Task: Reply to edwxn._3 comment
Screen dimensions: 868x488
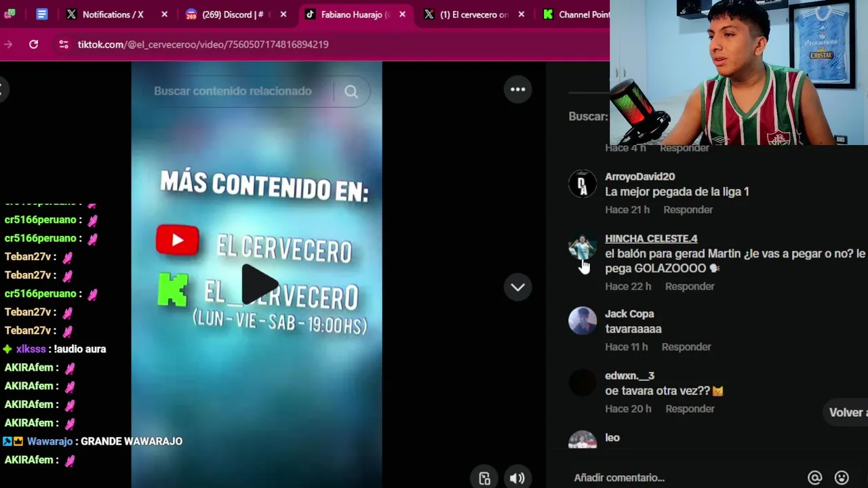Action: (690, 409)
